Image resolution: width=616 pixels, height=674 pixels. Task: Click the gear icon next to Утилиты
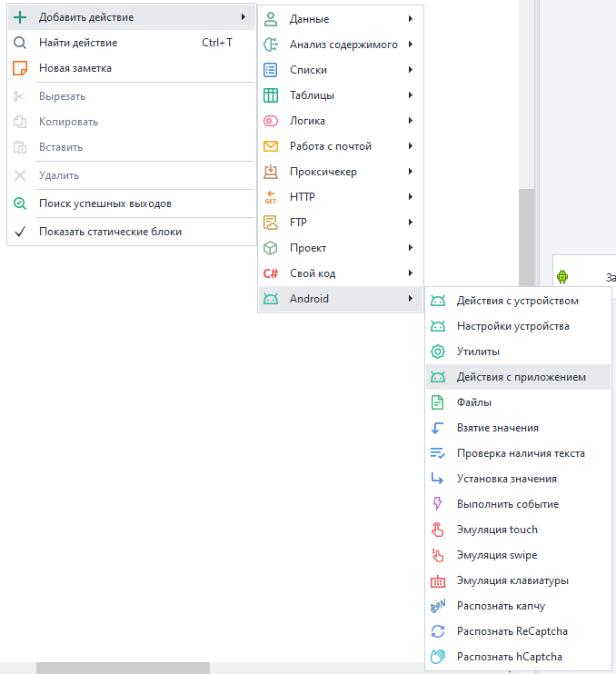pos(438,352)
